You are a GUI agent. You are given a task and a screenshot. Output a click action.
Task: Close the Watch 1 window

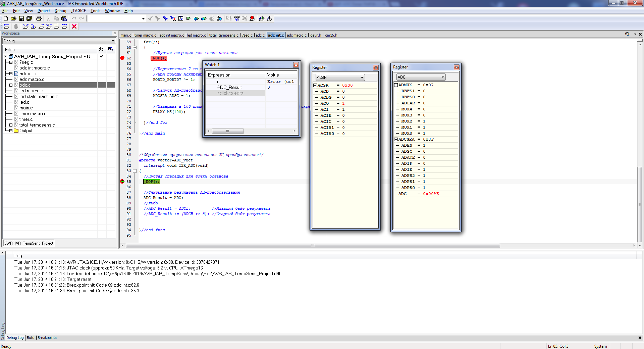pyautogui.click(x=296, y=65)
